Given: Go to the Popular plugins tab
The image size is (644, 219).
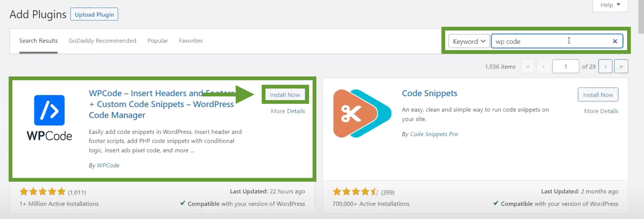Looking at the screenshot, I should 158,41.
